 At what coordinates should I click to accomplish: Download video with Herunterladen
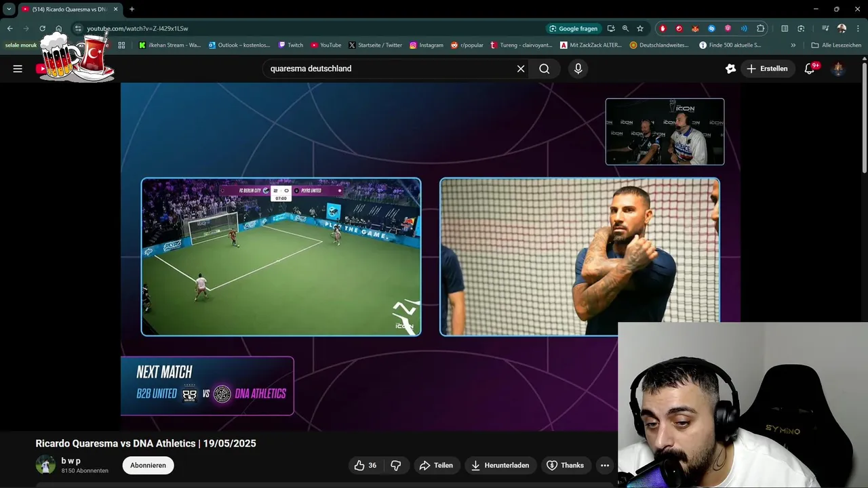pyautogui.click(x=500, y=465)
